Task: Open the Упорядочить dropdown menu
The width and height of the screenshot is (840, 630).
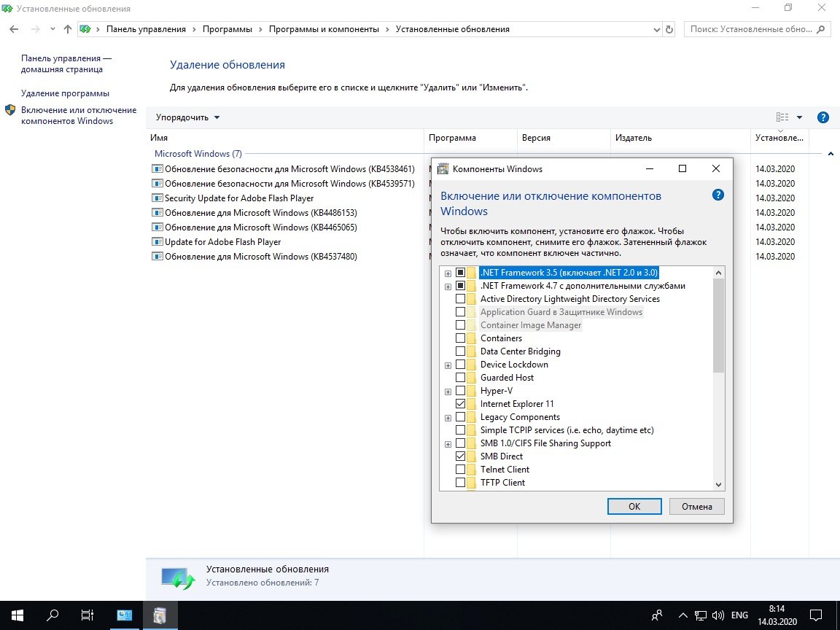Action: coord(187,117)
